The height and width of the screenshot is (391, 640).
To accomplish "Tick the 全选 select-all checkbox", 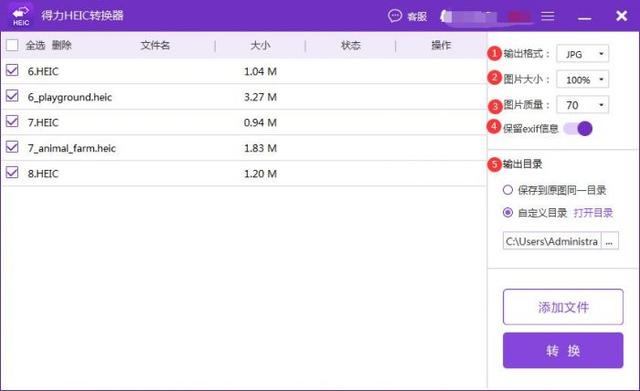I will pos(12,45).
